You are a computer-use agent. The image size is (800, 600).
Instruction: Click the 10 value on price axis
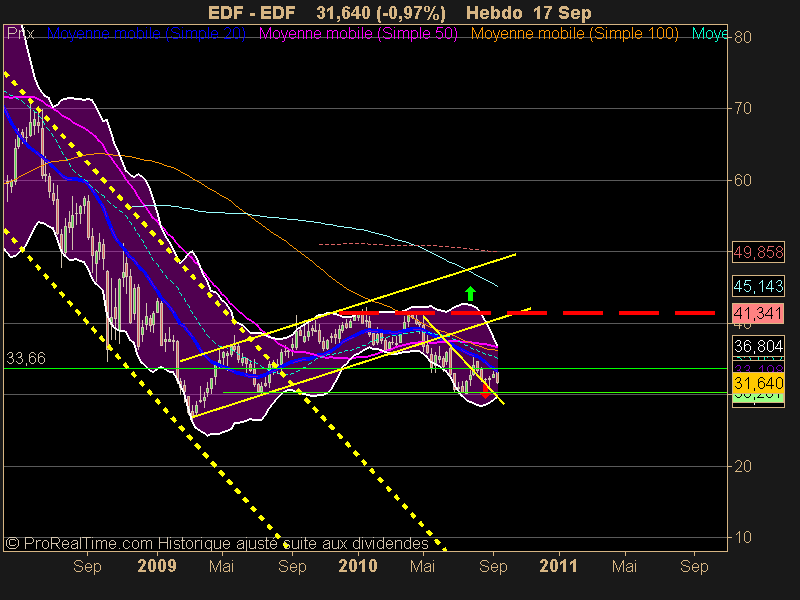743,537
